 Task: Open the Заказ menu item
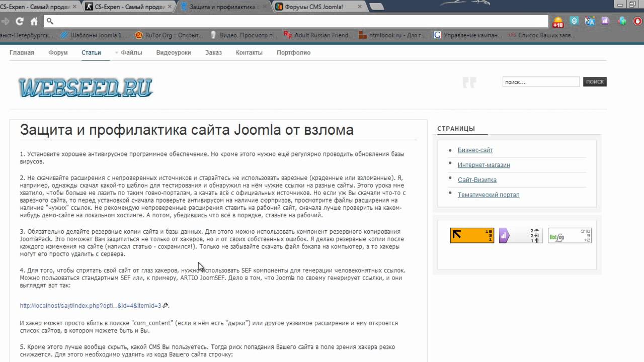[x=213, y=52]
